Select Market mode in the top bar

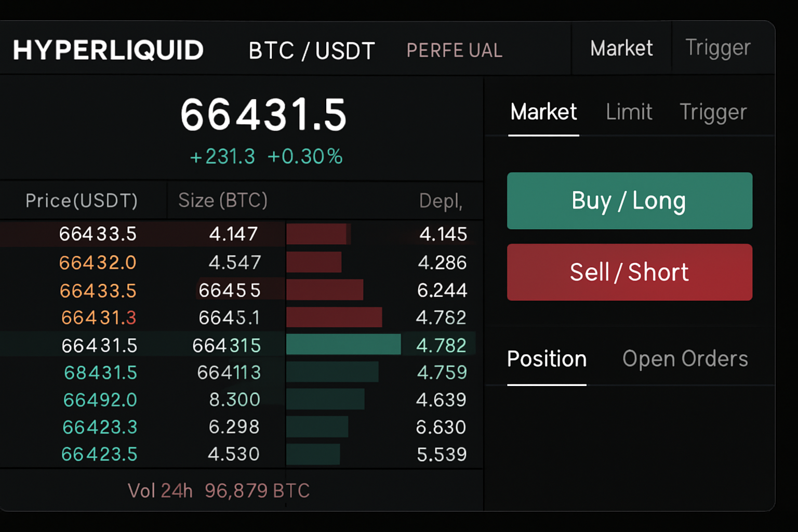[621, 48]
